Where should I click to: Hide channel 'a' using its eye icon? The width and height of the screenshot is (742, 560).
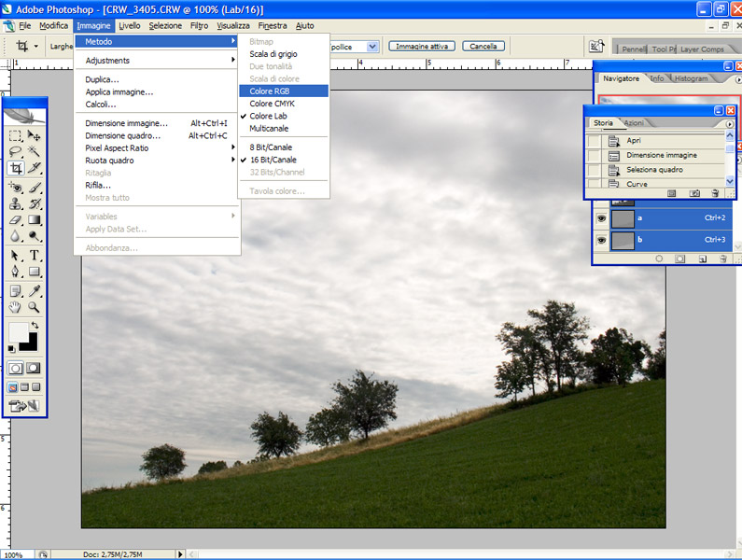pos(601,218)
